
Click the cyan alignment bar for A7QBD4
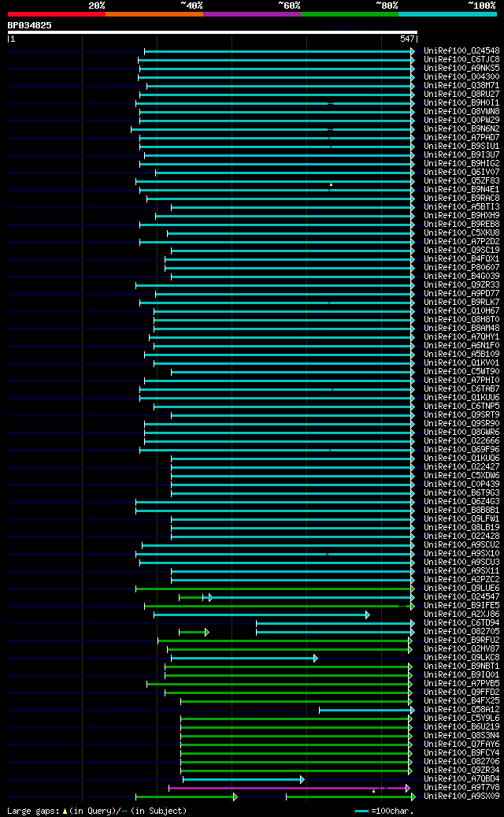pos(243,779)
